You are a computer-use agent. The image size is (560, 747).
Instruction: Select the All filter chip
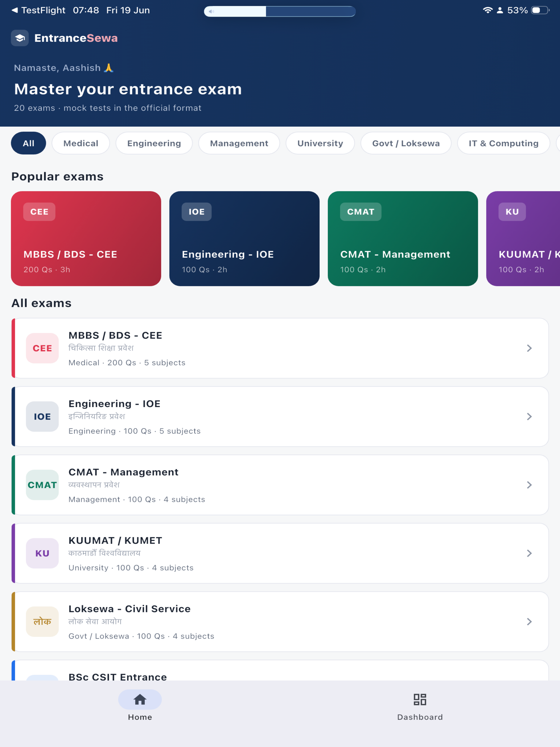pos(29,143)
